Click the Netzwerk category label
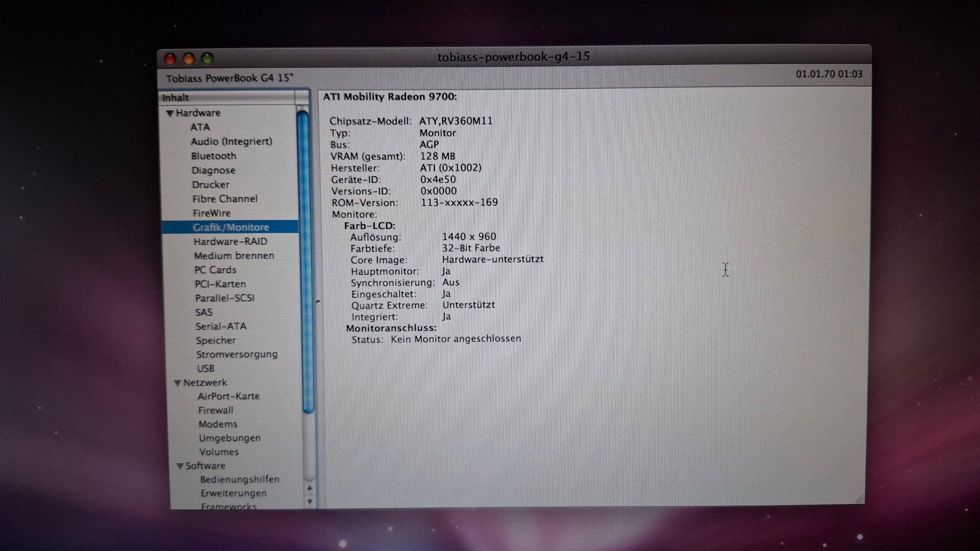 click(205, 383)
